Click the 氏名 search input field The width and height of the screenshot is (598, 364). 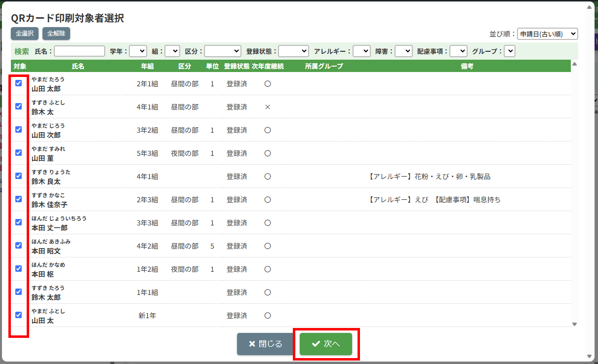coord(80,51)
